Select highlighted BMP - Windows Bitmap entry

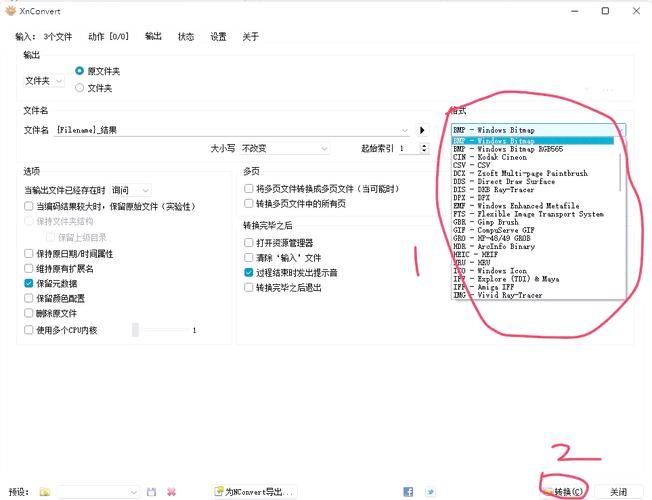coord(532,141)
